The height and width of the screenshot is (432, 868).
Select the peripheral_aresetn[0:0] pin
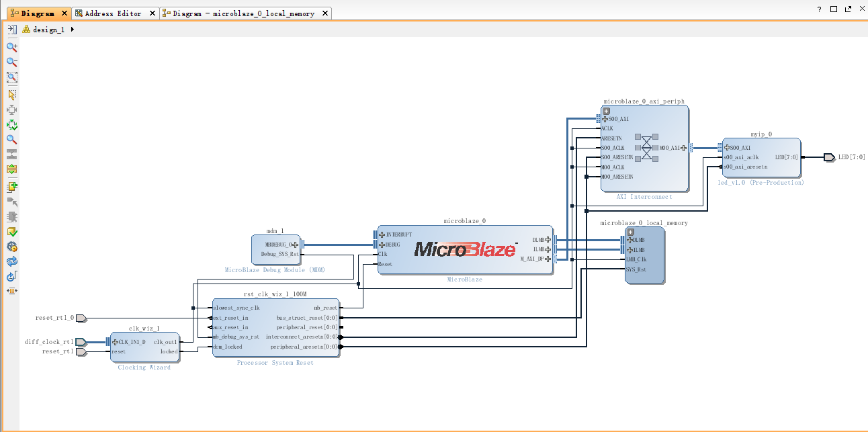coord(304,347)
